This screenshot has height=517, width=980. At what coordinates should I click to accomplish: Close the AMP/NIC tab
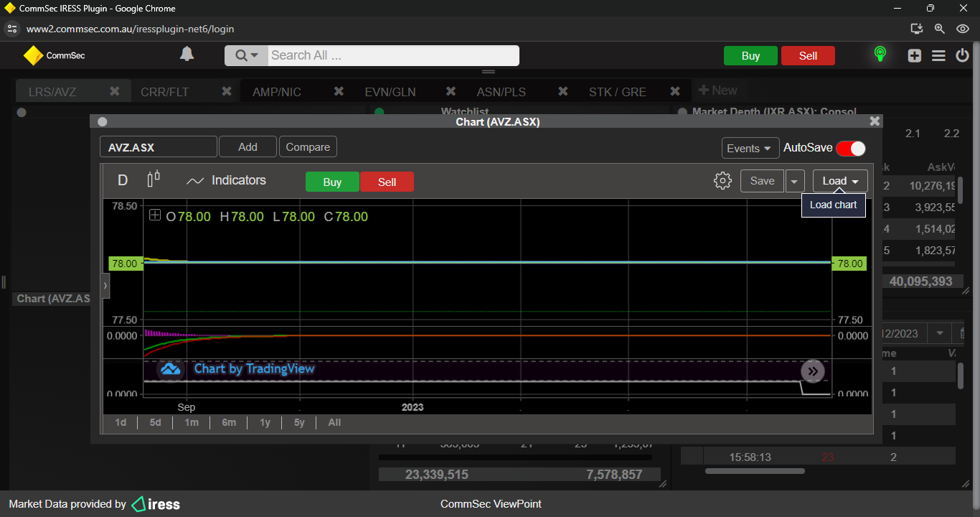click(339, 91)
